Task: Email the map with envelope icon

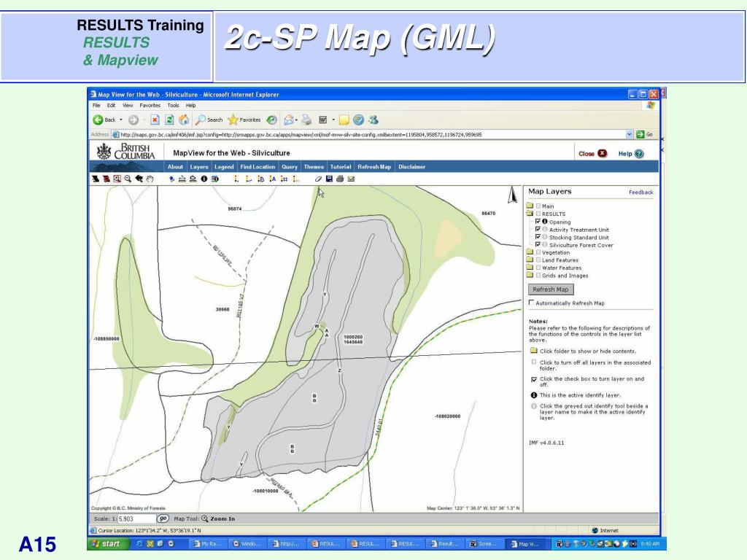Action: coord(351,179)
